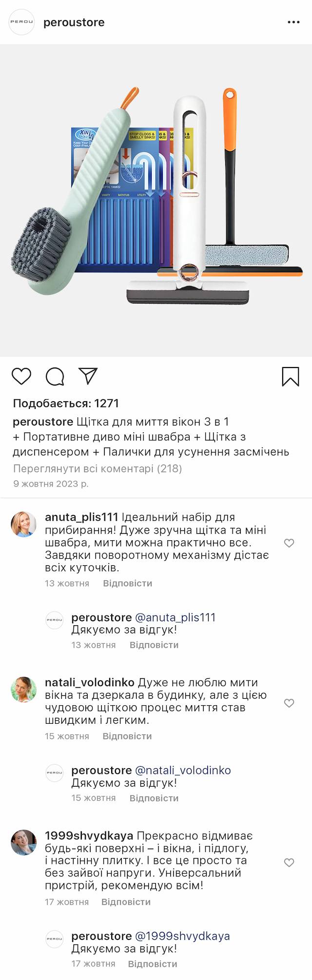Reply to natali_volodinko's comment
The height and width of the screenshot is (980, 312).
(x=127, y=736)
